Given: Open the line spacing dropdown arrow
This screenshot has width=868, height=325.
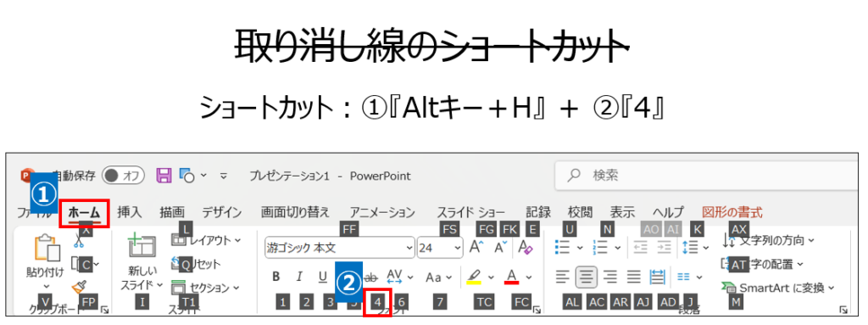Looking at the screenshot, I should pyautogui.click(x=706, y=247).
